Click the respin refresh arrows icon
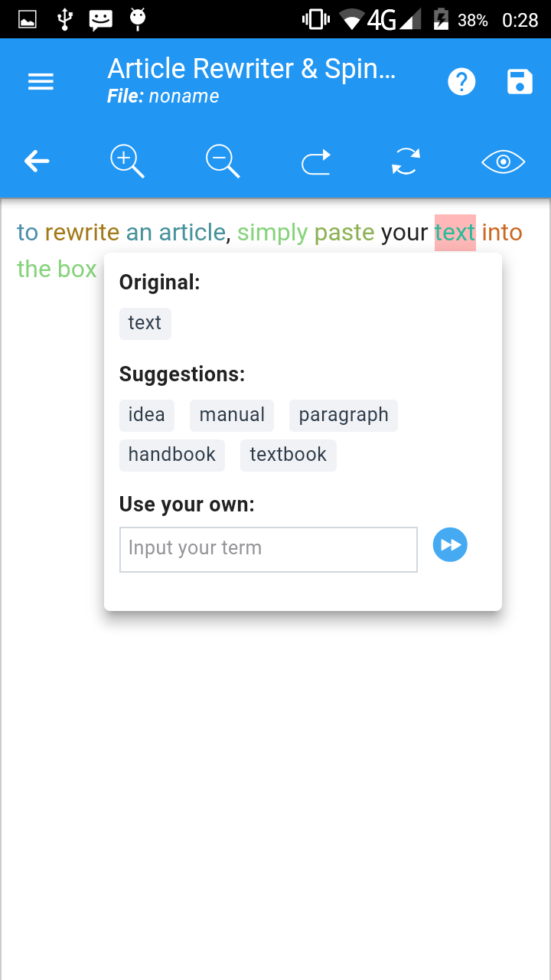 [x=405, y=162]
